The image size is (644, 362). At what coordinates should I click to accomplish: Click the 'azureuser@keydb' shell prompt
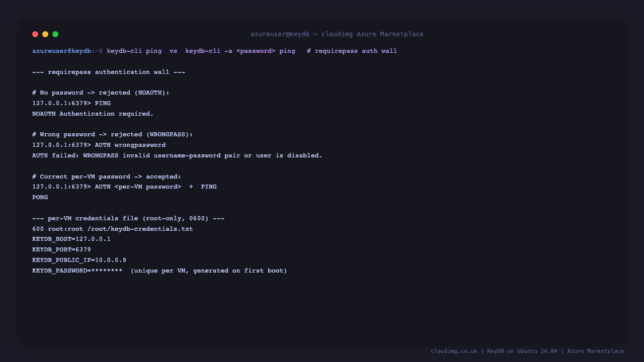click(x=61, y=51)
